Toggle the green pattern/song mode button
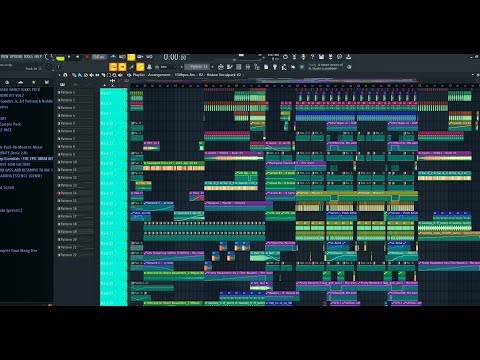Image resolution: width=480 pixels, height=360 pixels. tap(60, 58)
